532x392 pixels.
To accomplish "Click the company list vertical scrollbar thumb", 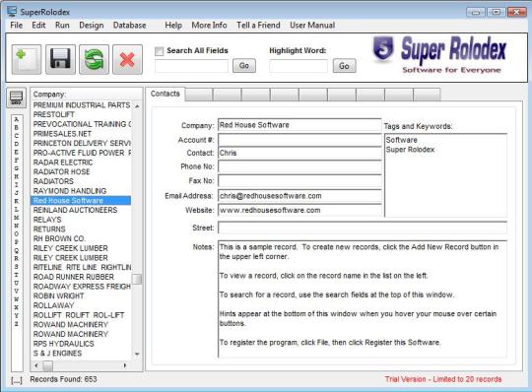I will [x=137, y=279].
